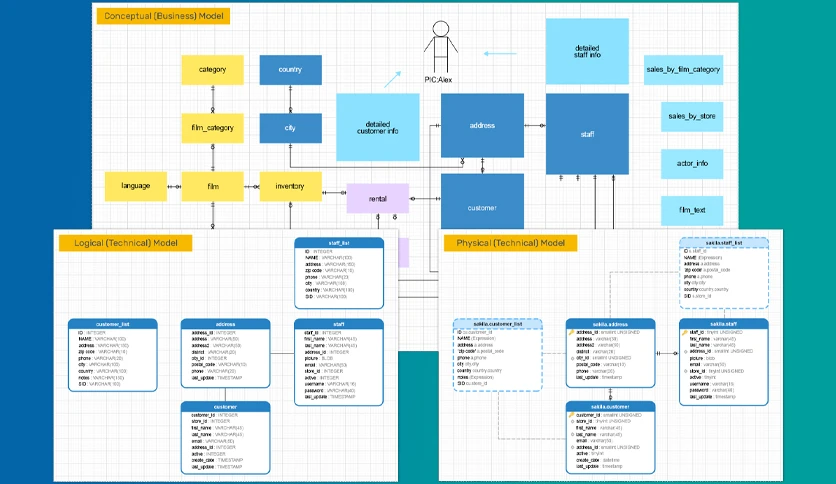This screenshot has height=484, width=836.
Task: Select the film_text box
Action: pyautogui.click(x=692, y=211)
